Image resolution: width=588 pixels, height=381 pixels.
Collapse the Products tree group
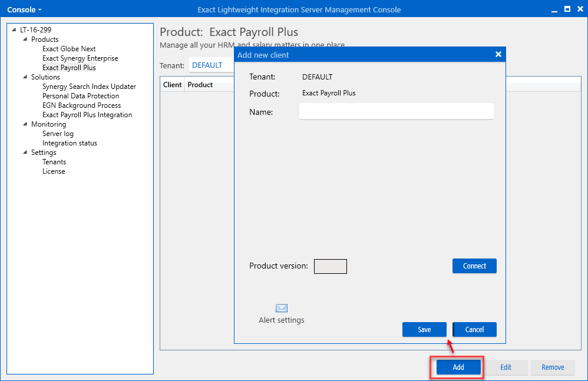pyautogui.click(x=25, y=39)
